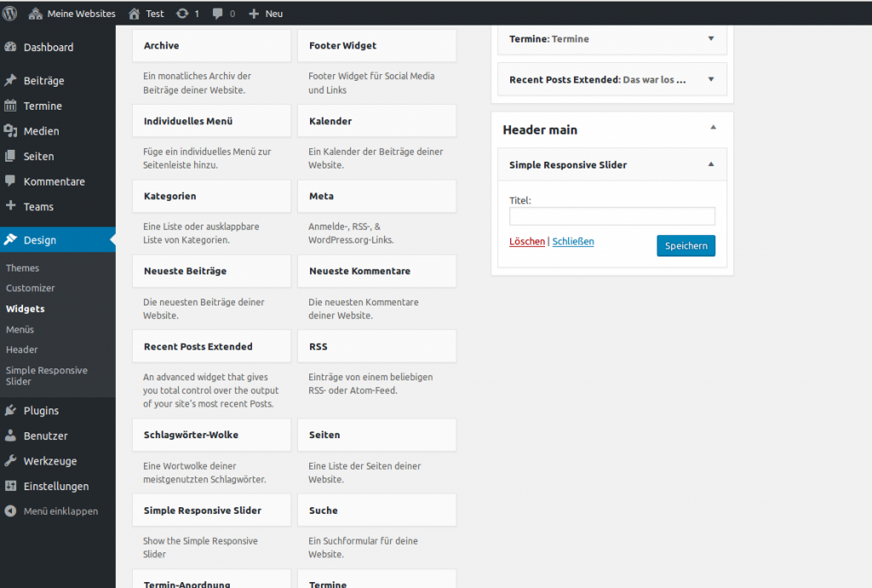Click the Medien media icon
The height and width of the screenshot is (588, 872).
coord(10,130)
